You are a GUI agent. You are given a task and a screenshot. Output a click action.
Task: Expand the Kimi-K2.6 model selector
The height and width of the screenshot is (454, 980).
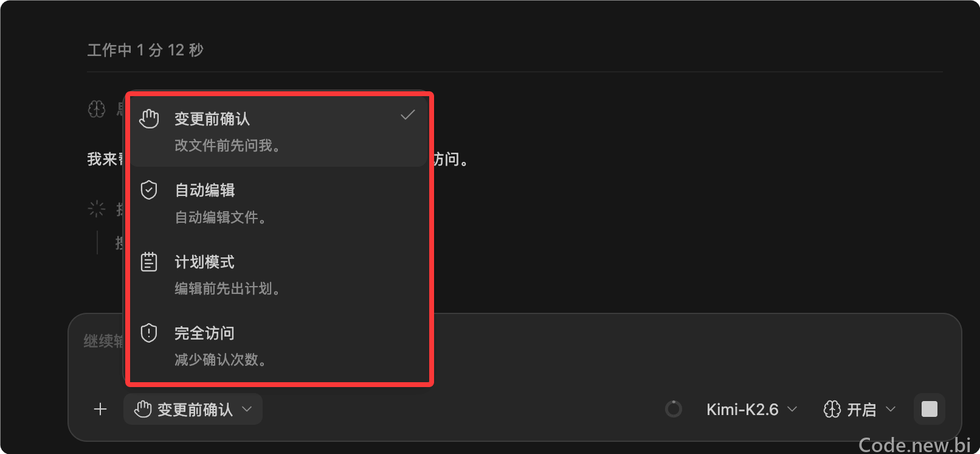click(751, 409)
